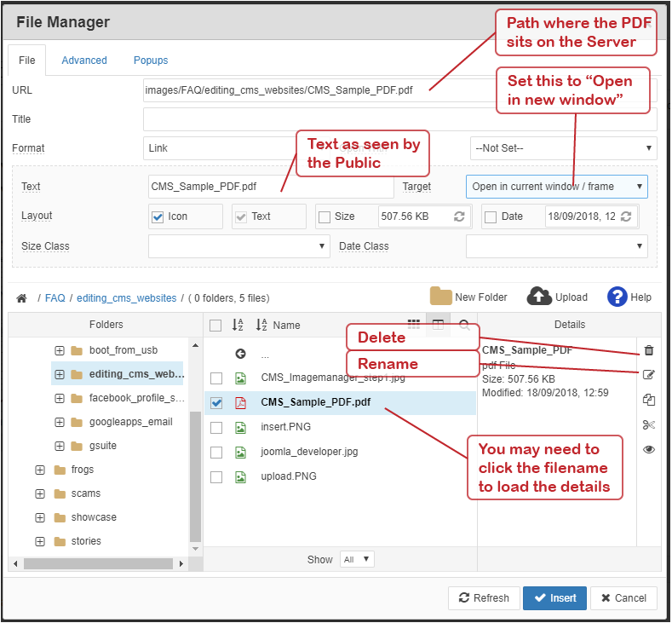Switch to the Advanced tab
This screenshot has height=623, width=672.
pyautogui.click(x=84, y=61)
